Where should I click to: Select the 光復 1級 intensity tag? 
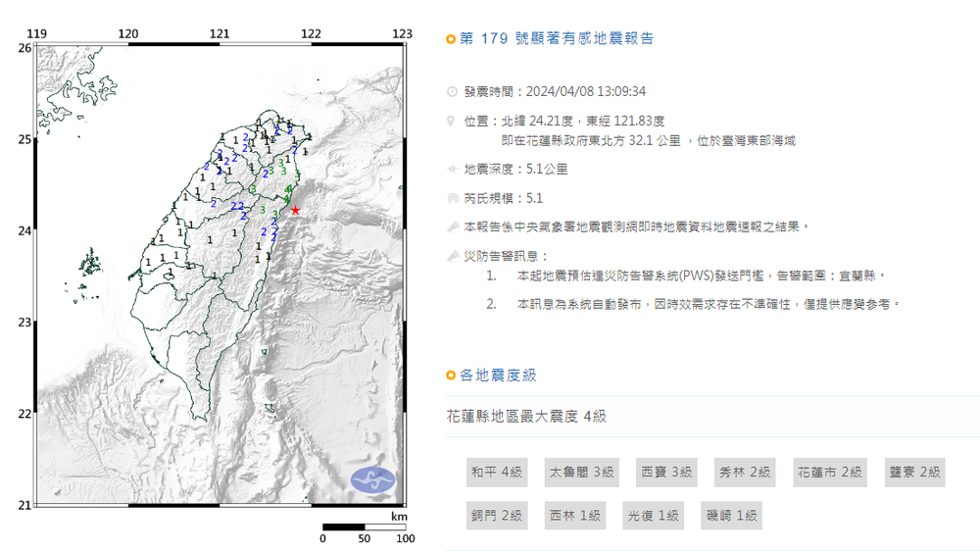pos(653,516)
